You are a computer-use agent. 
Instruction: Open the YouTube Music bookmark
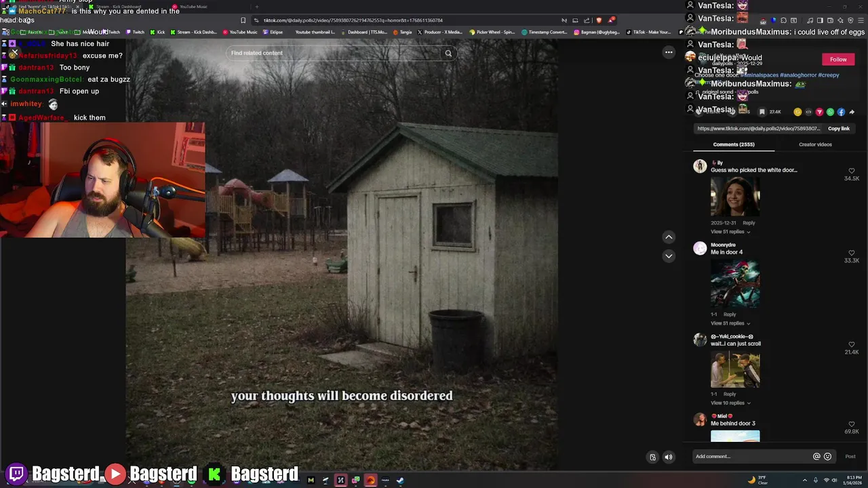pos(240,32)
